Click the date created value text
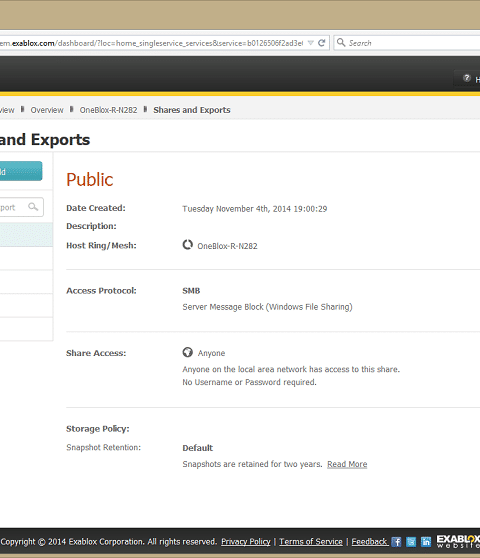Screen dimensions: 480x558 255,209
